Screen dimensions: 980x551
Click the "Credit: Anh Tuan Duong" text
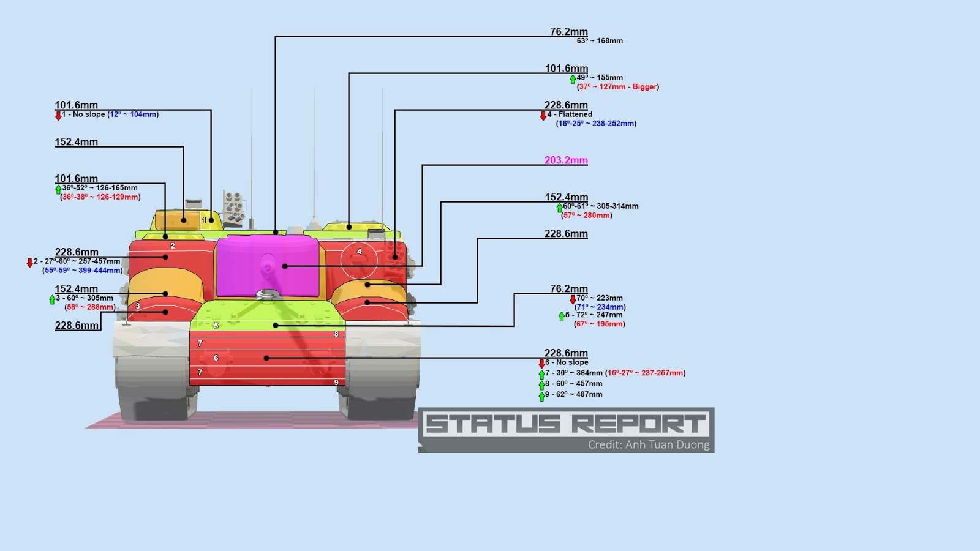(649, 444)
